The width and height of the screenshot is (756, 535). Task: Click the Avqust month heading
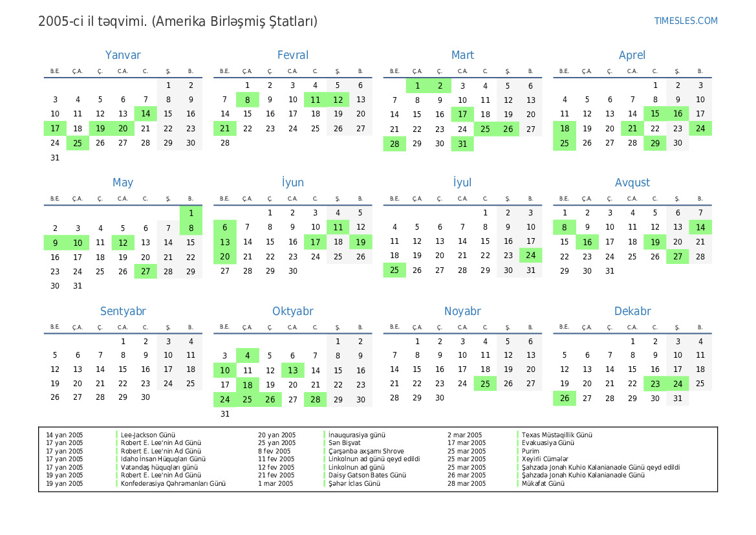point(632,182)
